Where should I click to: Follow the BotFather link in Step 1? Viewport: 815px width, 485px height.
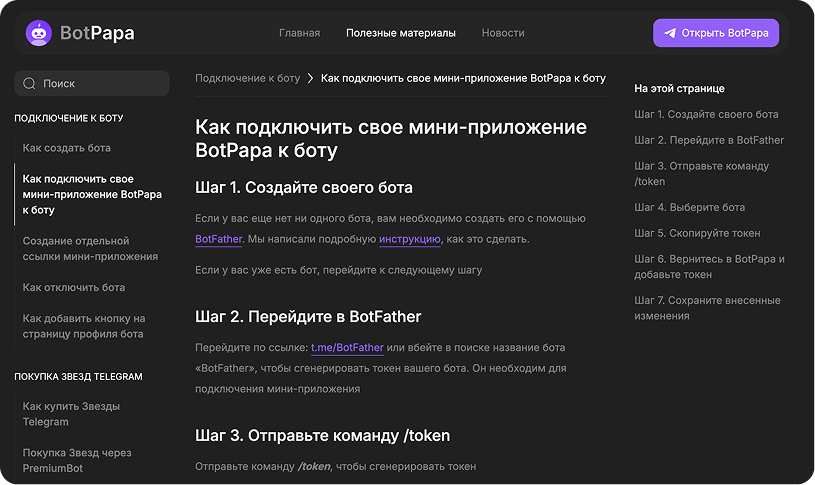pyautogui.click(x=218, y=239)
